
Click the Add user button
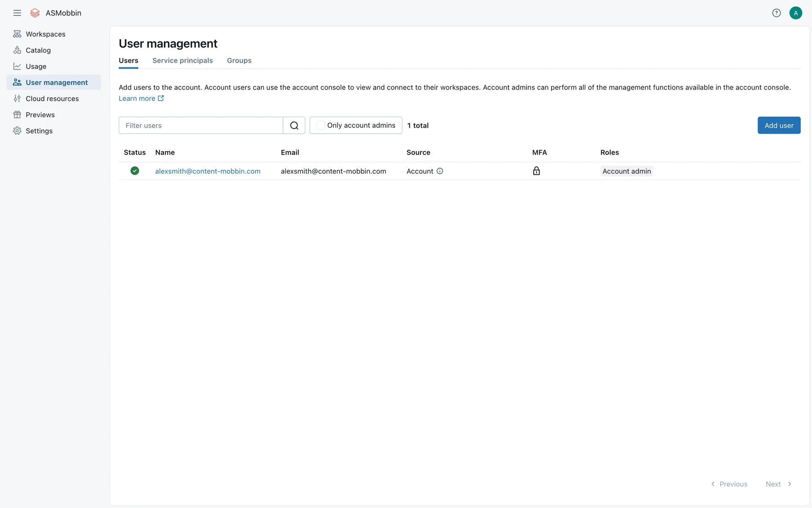click(x=779, y=125)
